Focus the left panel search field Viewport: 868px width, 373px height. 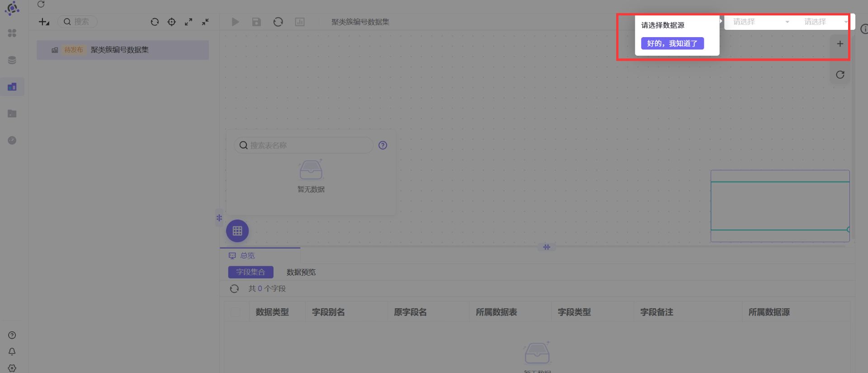pyautogui.click(x=77, y=22)
